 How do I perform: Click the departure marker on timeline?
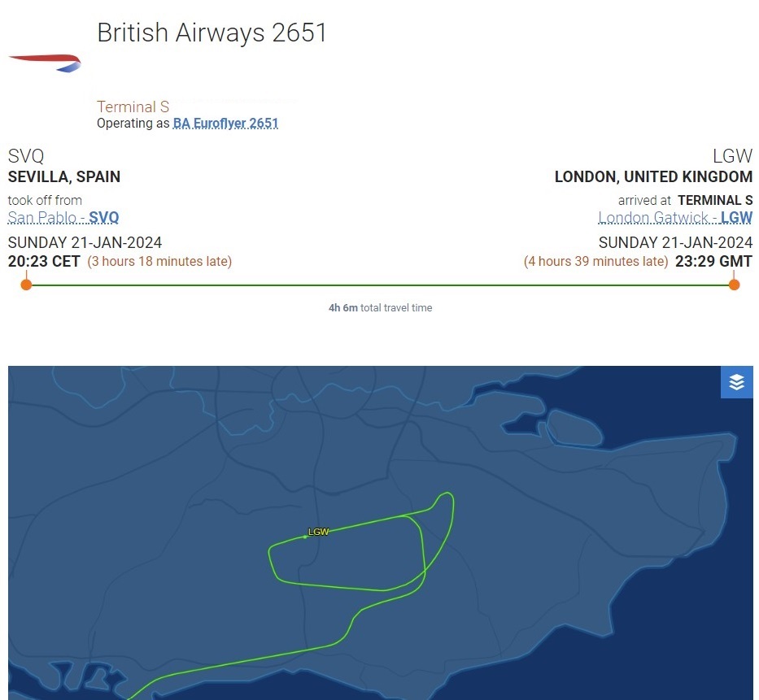[x=27, y=285]
